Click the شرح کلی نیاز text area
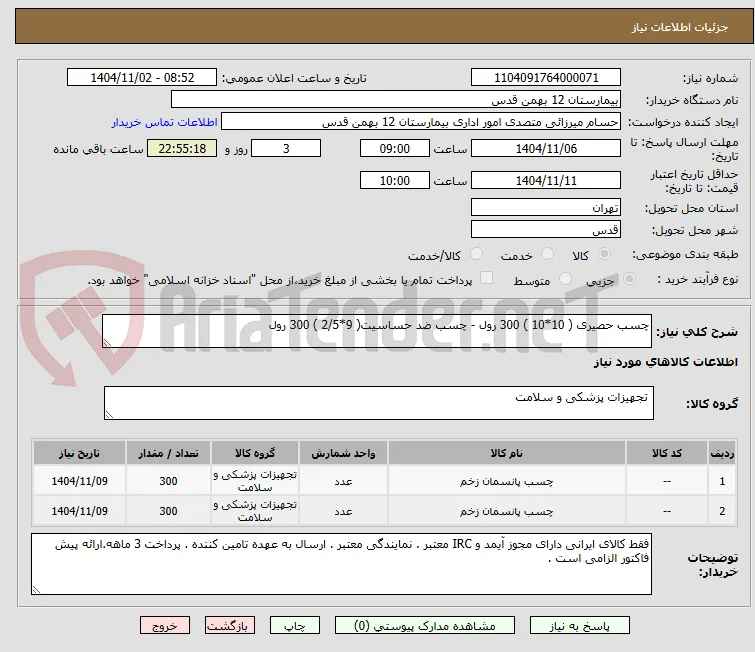 tap(377, 331)
